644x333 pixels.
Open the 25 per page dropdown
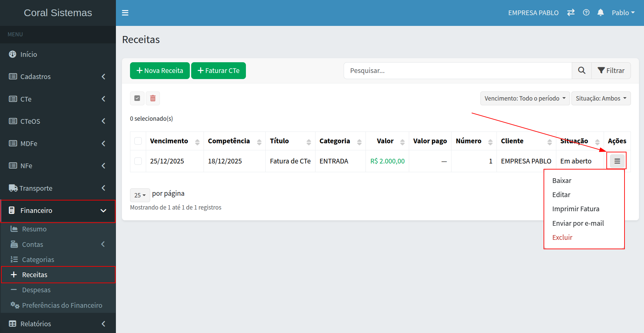(140, 195)
